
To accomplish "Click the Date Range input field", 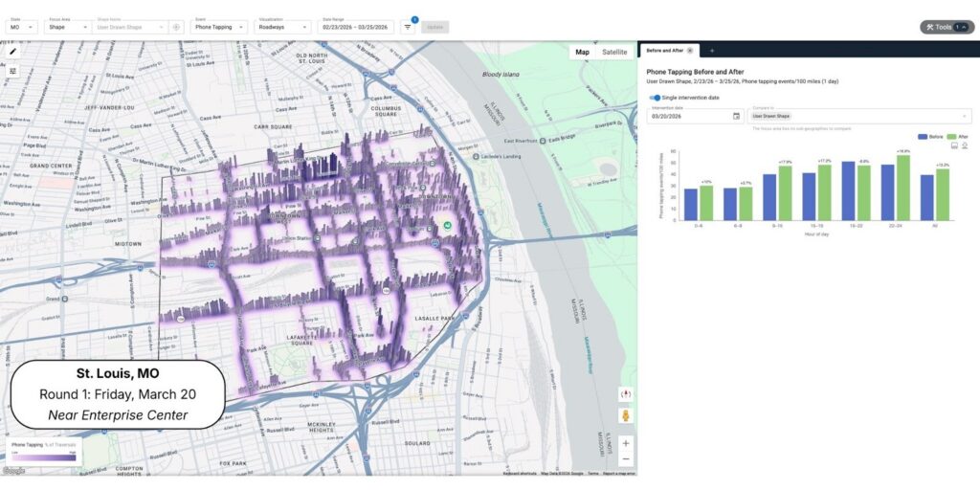I will point(356,27).
